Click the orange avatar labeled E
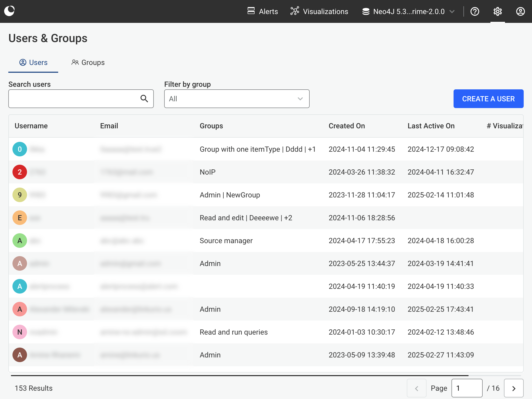Screen dimensions: 532x399 point(20,218)
